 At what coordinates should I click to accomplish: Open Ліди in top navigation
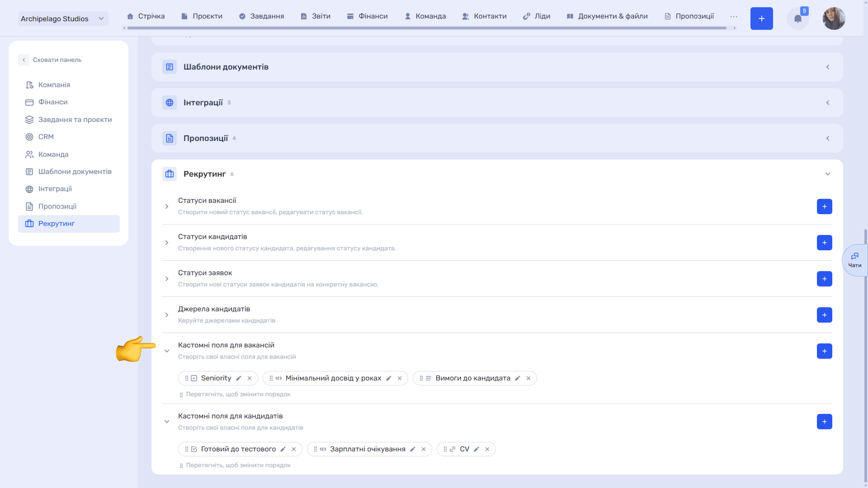pos(536,16)
